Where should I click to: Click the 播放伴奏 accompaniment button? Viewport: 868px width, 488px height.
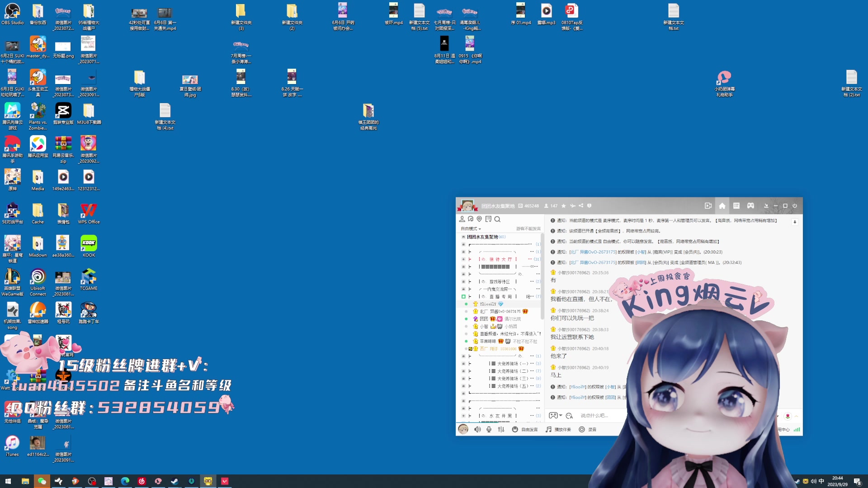pos(558,430)
